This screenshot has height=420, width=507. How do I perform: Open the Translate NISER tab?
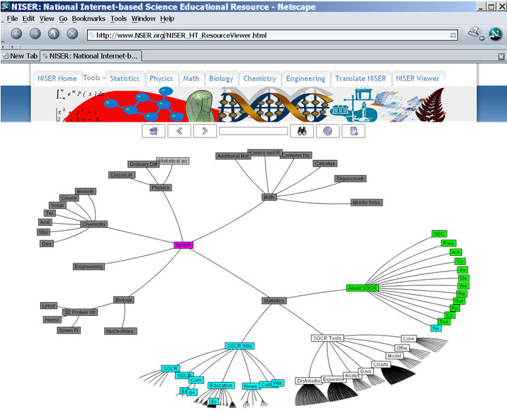pyautogui.click(x=361, y=78)
